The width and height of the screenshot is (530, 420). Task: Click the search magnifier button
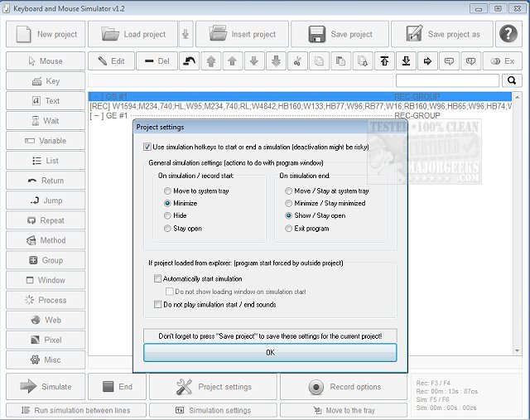[x=513, y=80]
